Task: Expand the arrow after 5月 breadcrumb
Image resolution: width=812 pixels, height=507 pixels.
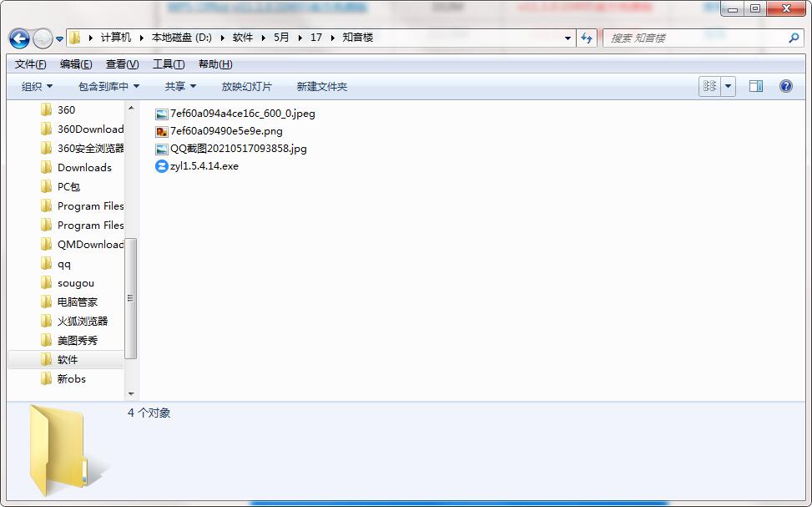Action: 300,38
